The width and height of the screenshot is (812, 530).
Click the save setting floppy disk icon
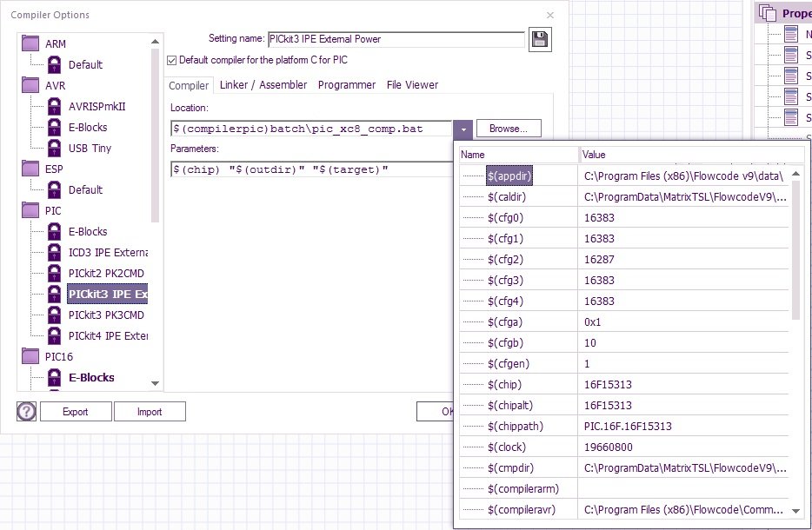(540, 40)
